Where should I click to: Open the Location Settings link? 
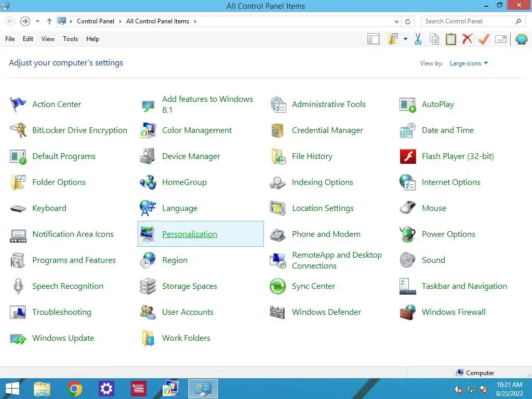pyautogui.click(x=323, y=208)
